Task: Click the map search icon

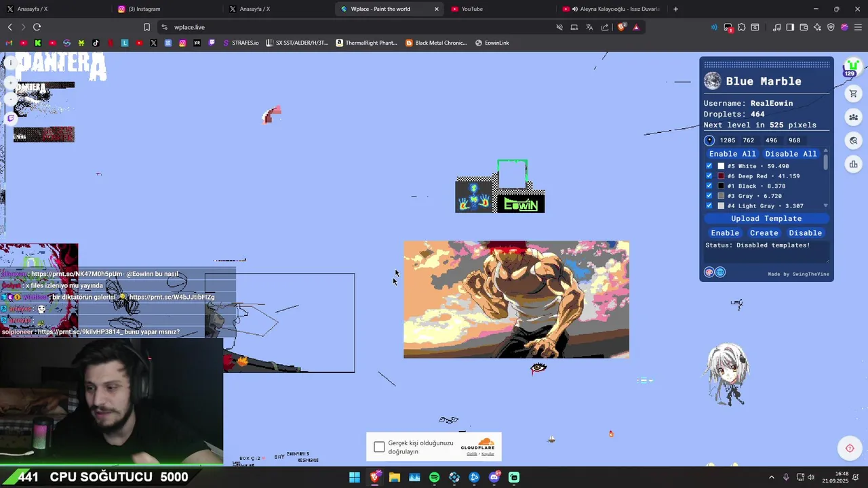Action: [x=853, y=140]
